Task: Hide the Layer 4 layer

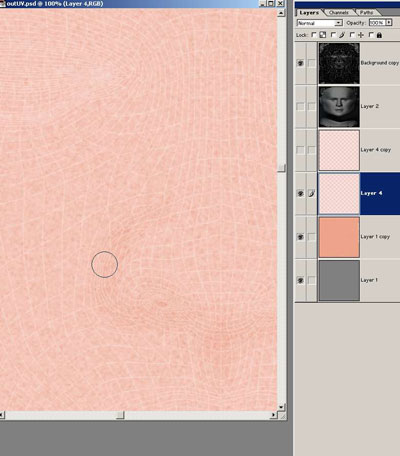Action: tap(300, 193)
